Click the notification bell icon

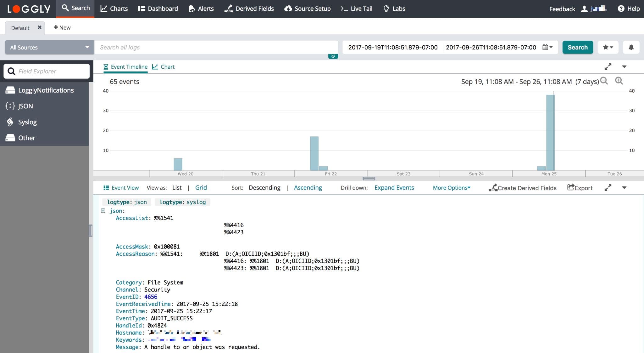tap(631, 47)
